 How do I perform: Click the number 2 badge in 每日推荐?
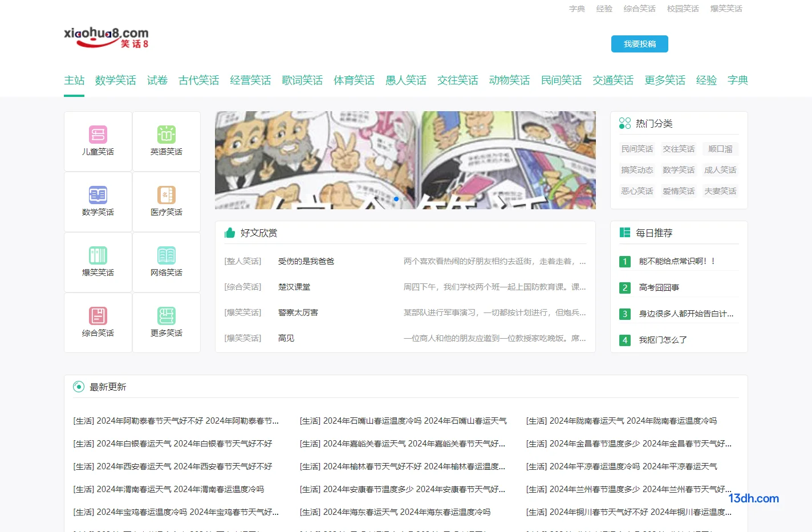pos(625,288)
